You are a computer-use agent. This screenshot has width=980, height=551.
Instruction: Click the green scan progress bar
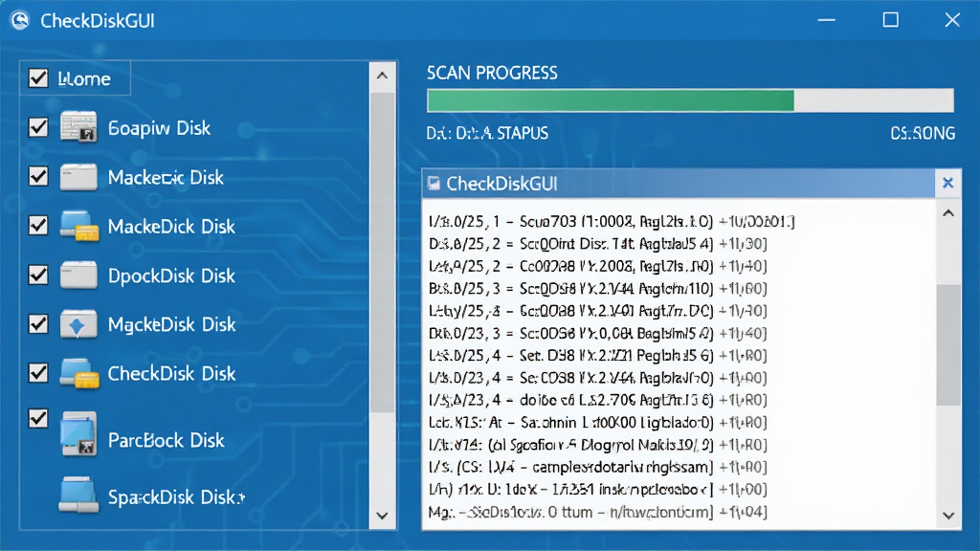[610, 100]
